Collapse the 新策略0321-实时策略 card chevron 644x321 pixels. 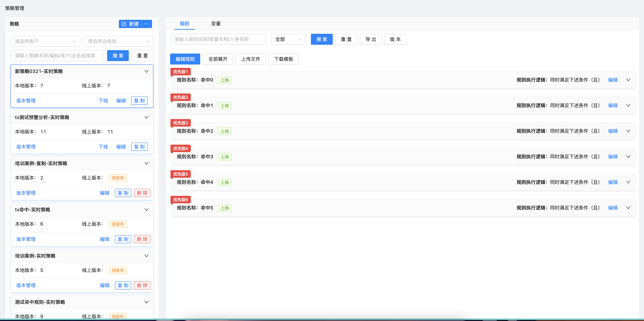(x=147, y=71)
